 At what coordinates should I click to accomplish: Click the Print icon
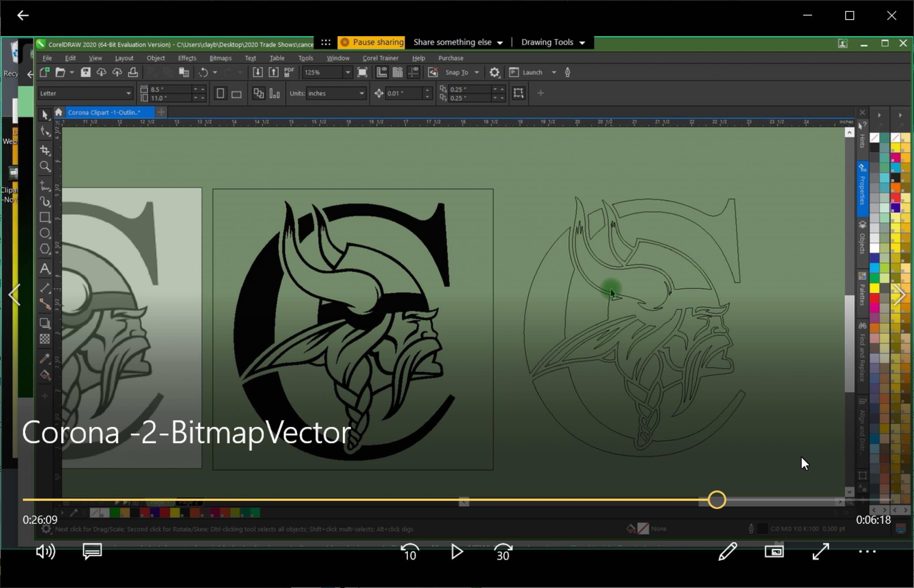click(x=133, y=72)
